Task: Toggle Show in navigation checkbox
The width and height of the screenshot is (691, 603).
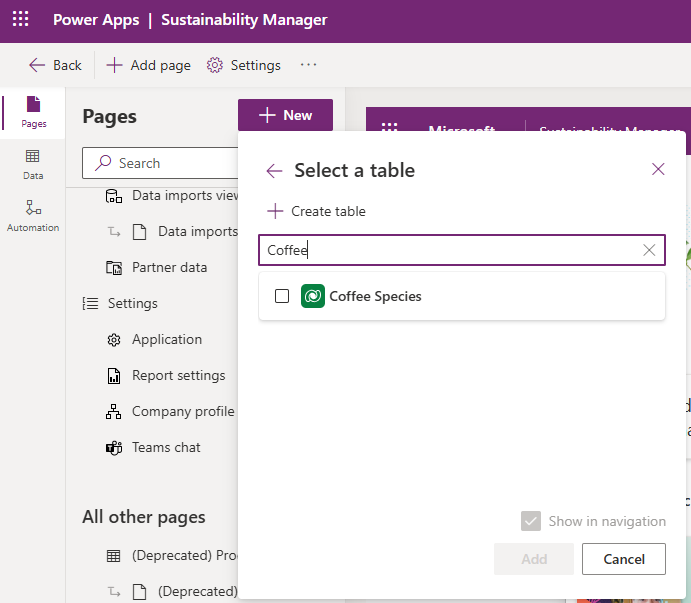Action: tap(531, 521)
